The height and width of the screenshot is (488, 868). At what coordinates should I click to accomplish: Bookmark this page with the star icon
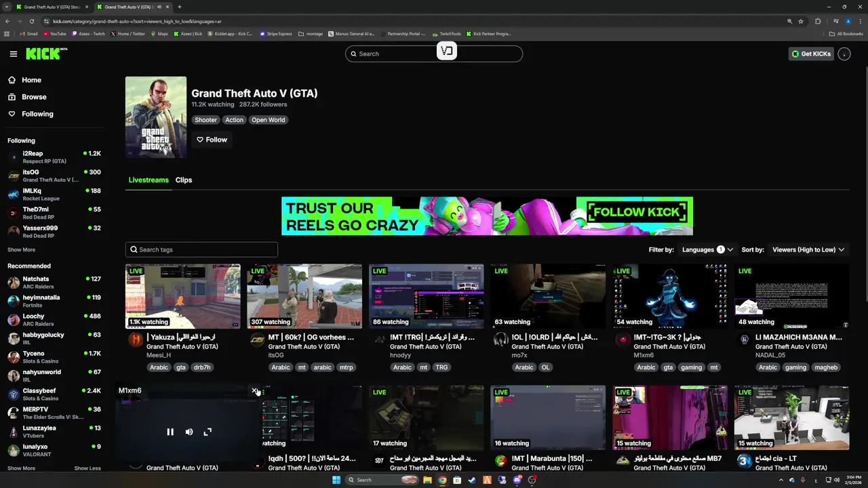[801, 21]
